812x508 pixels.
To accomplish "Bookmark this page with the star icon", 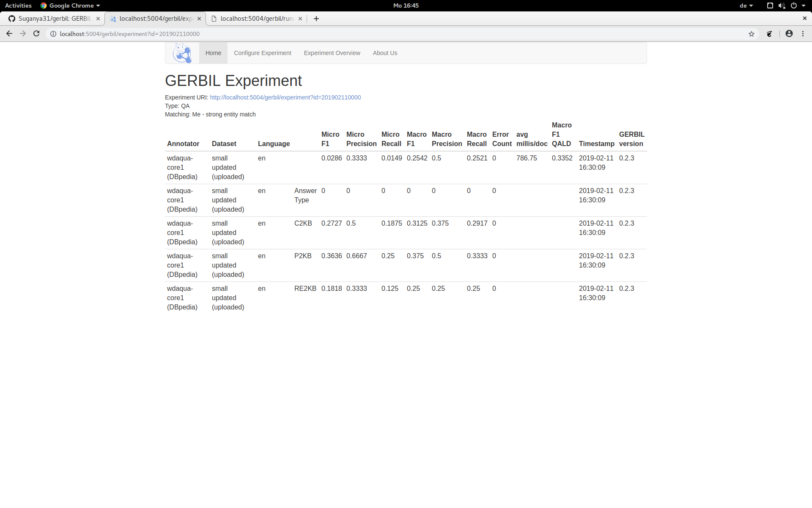I will coord(752,34).
